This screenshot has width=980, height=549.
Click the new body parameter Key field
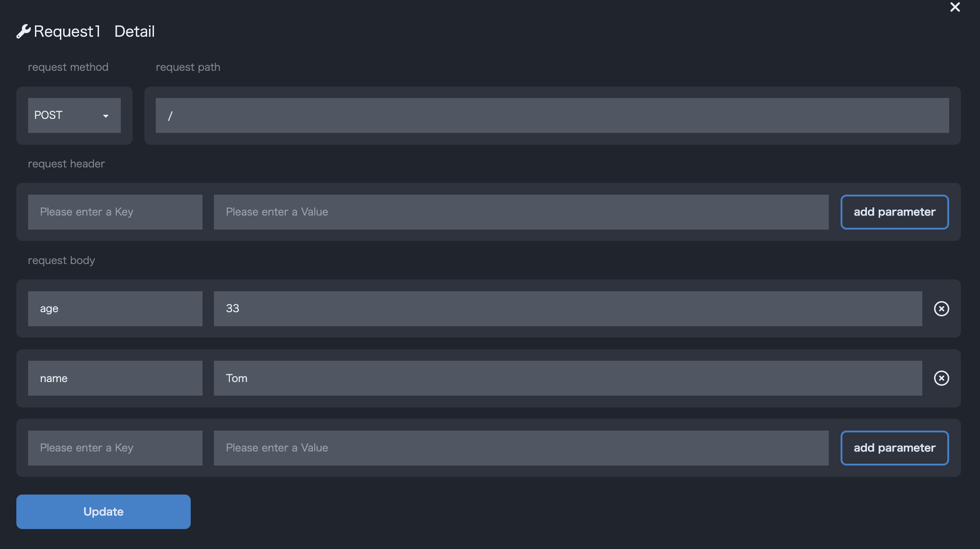point(115,448)
